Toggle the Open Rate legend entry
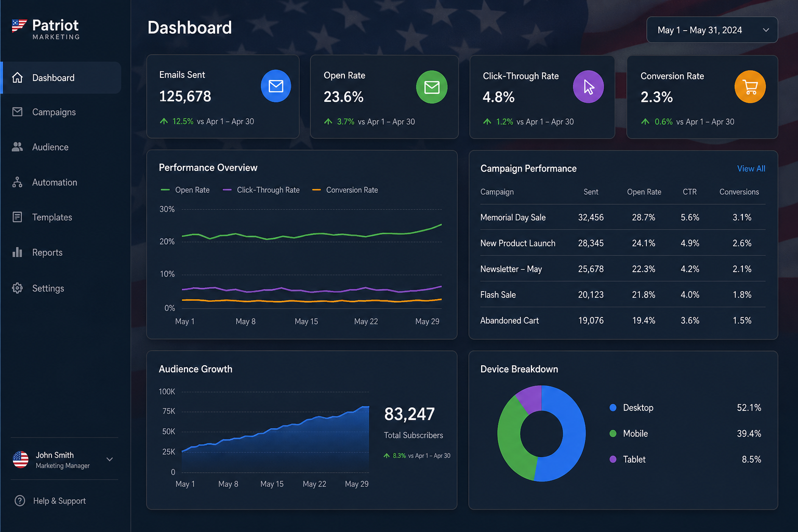Image resolution: width=798 pixels, height=532 pixels. [185, 190]
